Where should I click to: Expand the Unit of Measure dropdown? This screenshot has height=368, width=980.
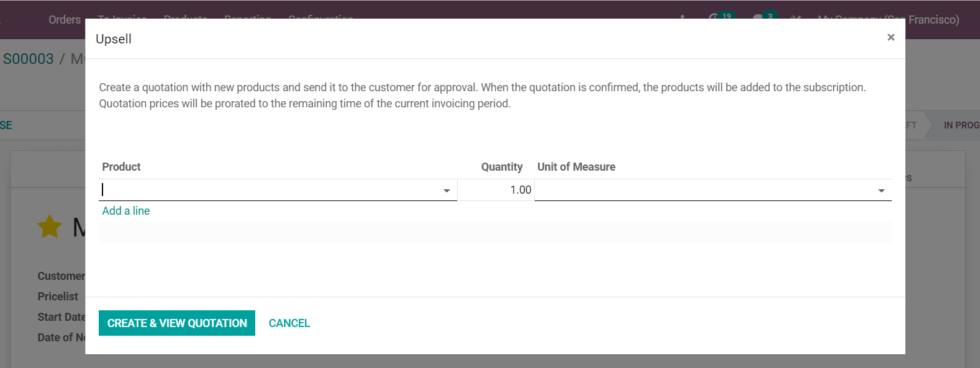click(x=881, y=191)
